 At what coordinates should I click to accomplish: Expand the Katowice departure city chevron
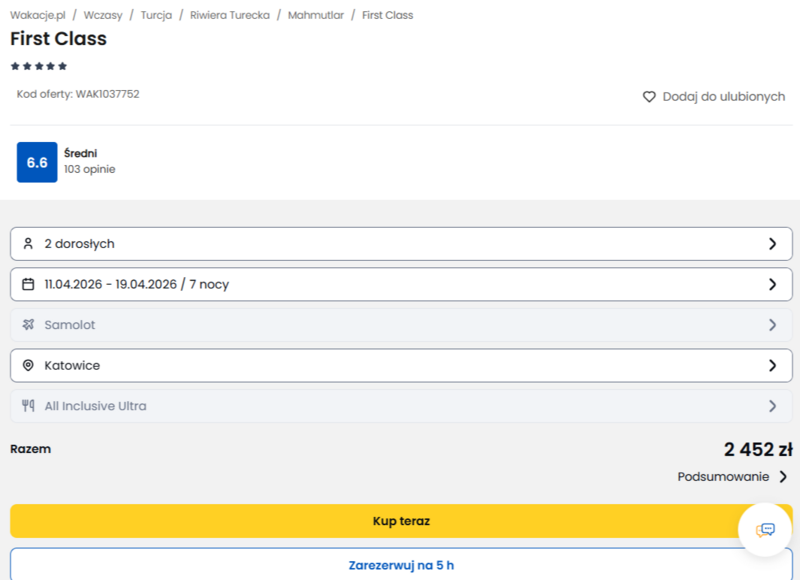click(772, 366)
